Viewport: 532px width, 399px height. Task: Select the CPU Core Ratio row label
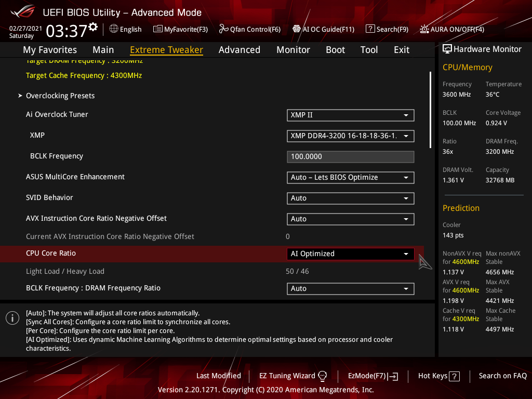click(51, 253)
